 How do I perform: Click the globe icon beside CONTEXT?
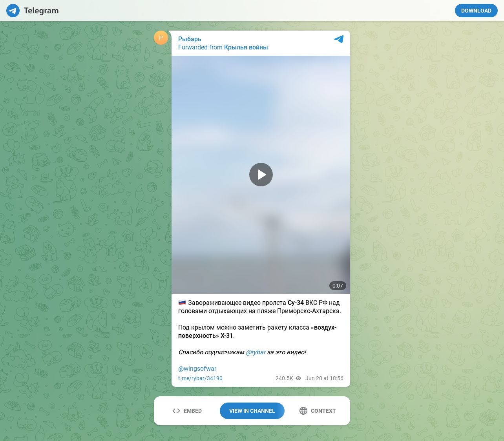(303, 411)
